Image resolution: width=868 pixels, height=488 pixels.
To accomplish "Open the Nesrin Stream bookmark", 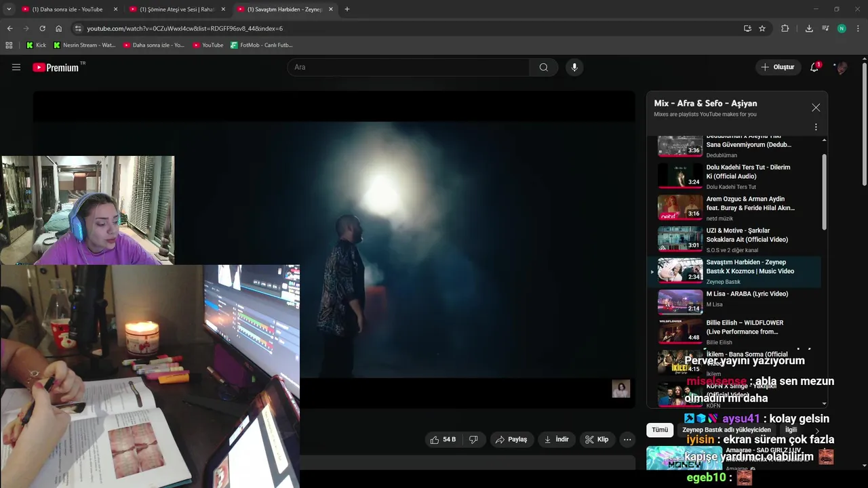I will click(x=84, y=45).
